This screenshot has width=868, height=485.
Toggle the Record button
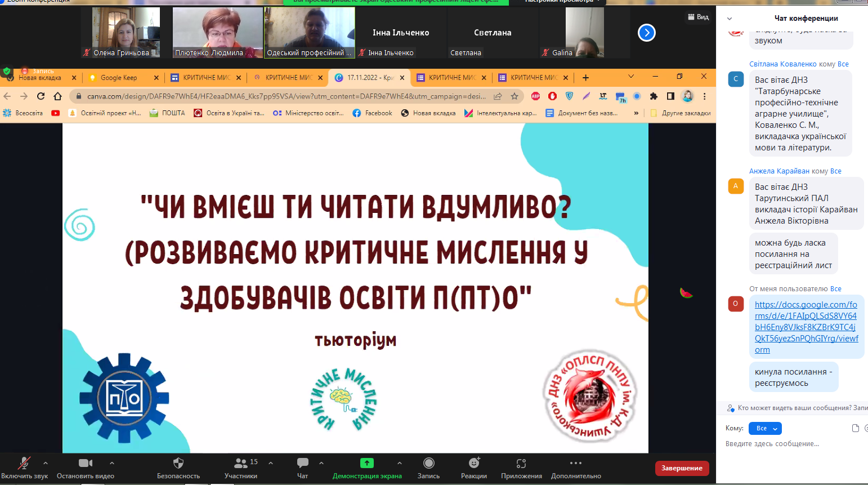point(428,464)
